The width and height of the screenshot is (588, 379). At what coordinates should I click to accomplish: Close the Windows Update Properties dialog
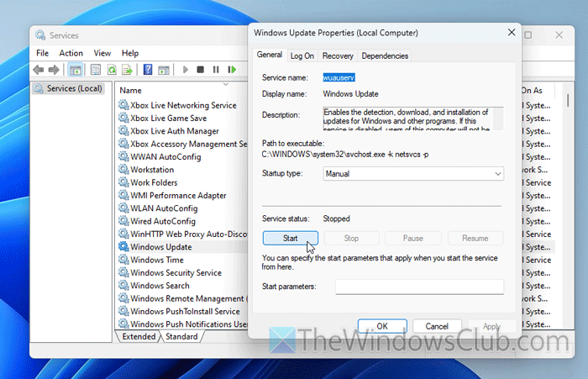tap(512, 33)
